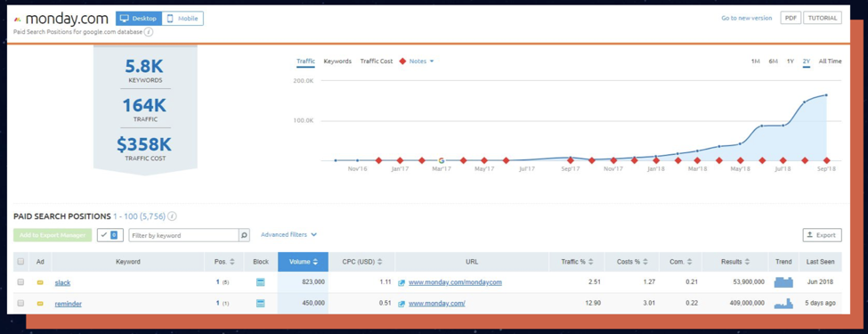Open Paid Search Positions info icon
868x334 pixels.
pyautogui.click(x=172, y=216)
